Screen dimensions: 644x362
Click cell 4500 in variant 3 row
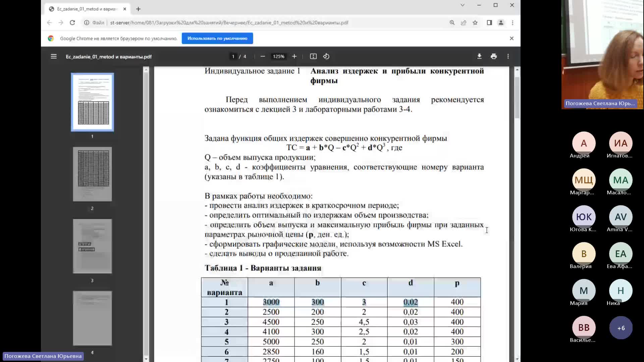271,322
